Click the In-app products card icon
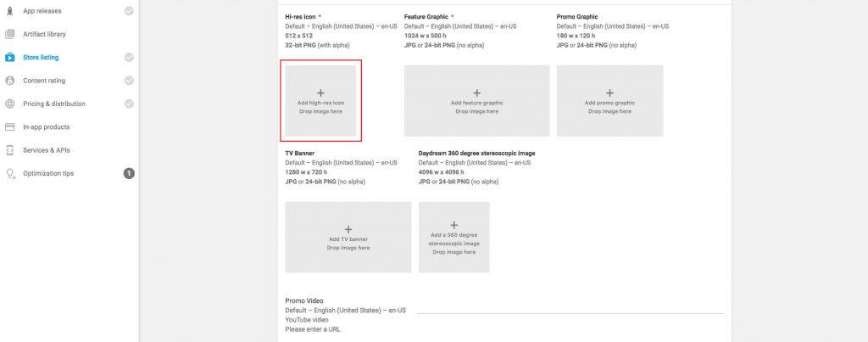868x342 pixels. tap(10, 126)
